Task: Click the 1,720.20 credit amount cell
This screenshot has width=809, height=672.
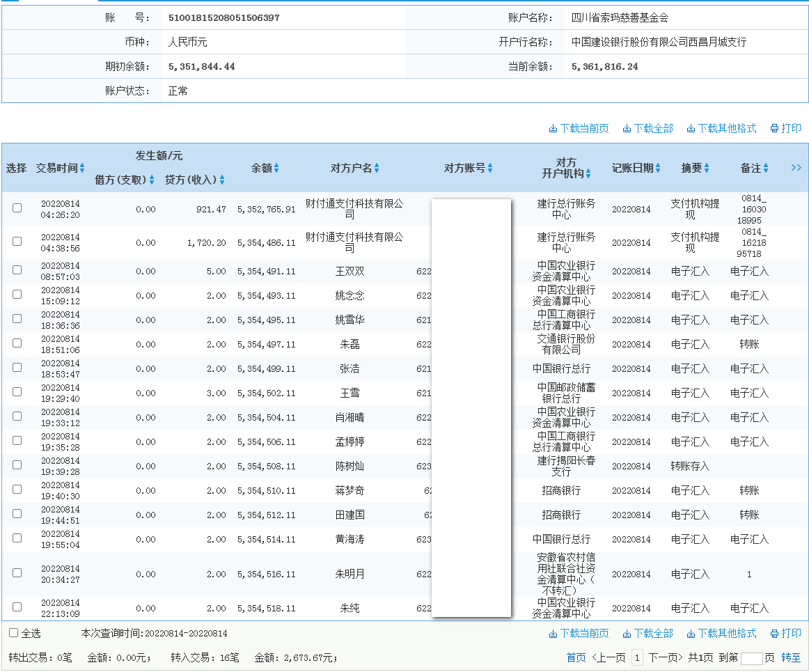Action: pyautogui.click(x=206, y=243)
